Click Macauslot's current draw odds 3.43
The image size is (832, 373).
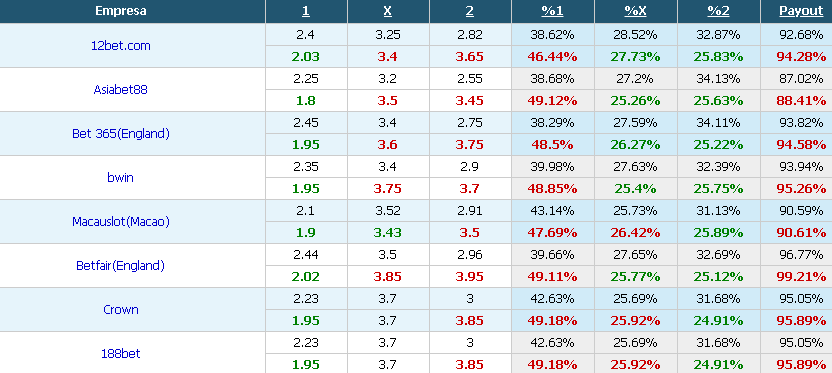coord(388,233)
